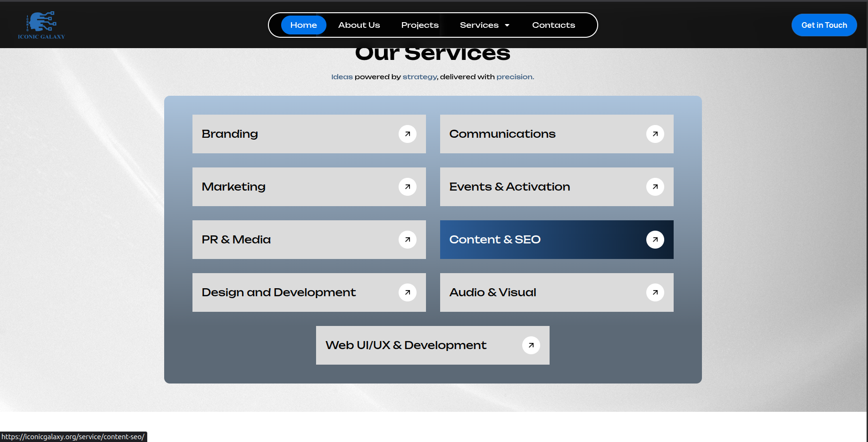Hit the arrow icon on Events & Activation
Screen dimensions: 868x442
coord(655,187)
